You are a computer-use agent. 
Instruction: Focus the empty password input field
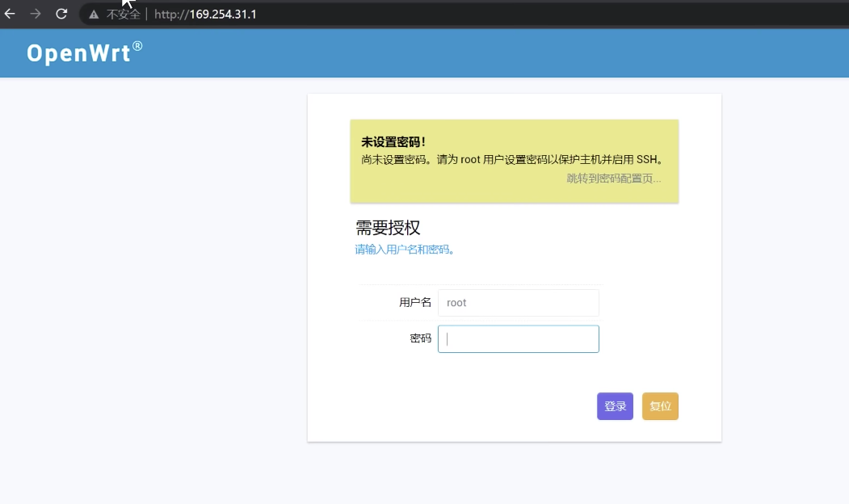(x=518, y=339)
